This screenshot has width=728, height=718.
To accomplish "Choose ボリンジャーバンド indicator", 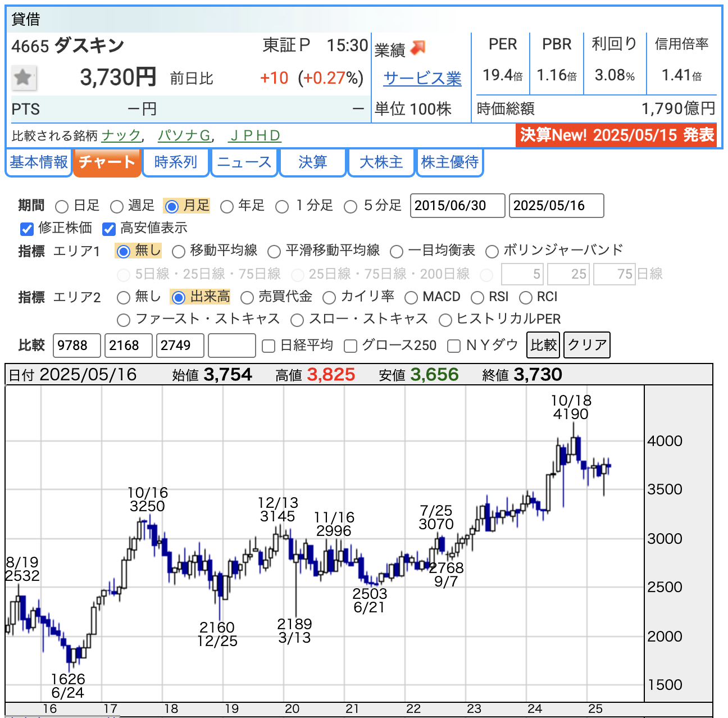I will (492, 251).
